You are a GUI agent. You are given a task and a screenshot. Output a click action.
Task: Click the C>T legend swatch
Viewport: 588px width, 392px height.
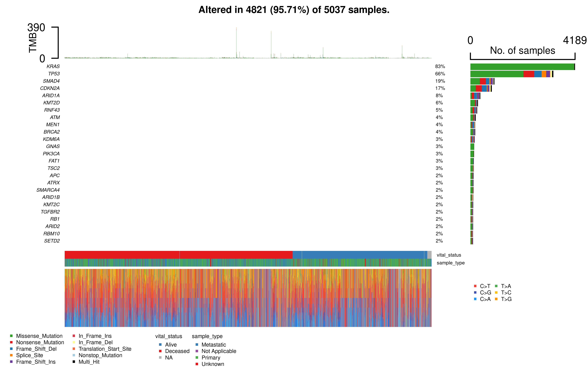point(475,286)
